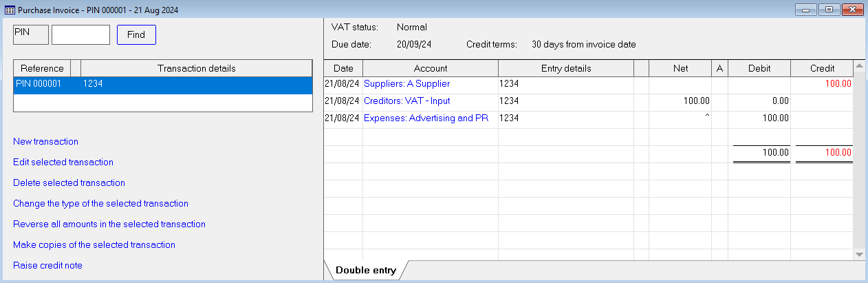Viewport: 868px width, 283px height.
Task: Click the VAT status value Normal
Action: (412, 28)
